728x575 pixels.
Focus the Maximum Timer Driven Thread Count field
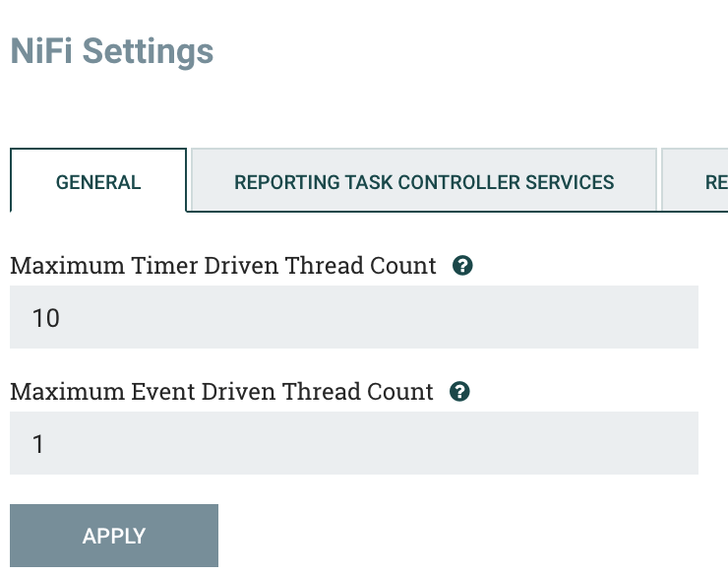point(354,317)
